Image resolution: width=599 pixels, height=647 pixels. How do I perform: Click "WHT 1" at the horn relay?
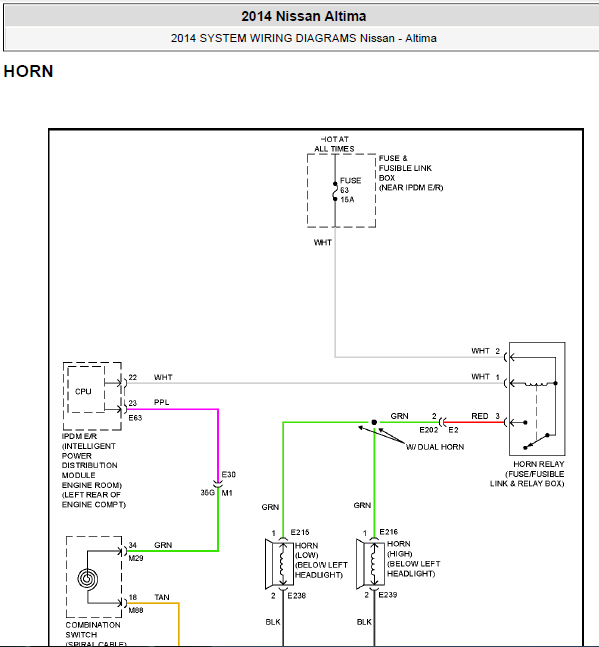486,376
